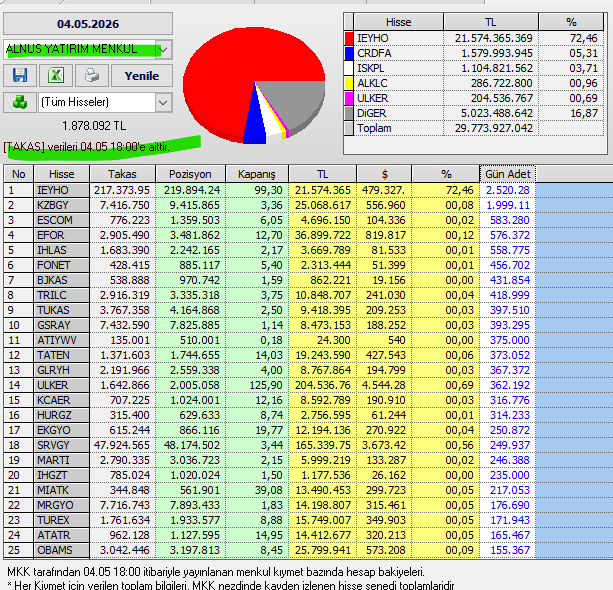Viewport: 613px width, 590px height.
Task: Click the blue CRDFA color swatch
Action: click(x=349, y=53)
